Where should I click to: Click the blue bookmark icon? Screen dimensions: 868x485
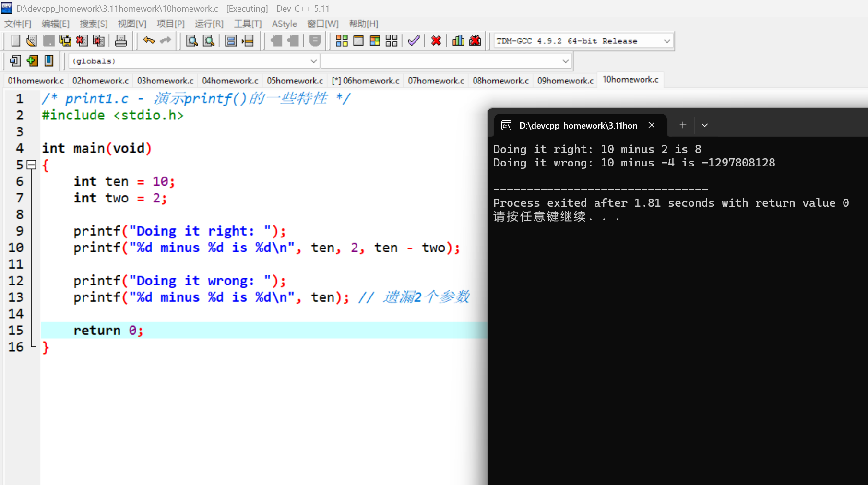49,60
